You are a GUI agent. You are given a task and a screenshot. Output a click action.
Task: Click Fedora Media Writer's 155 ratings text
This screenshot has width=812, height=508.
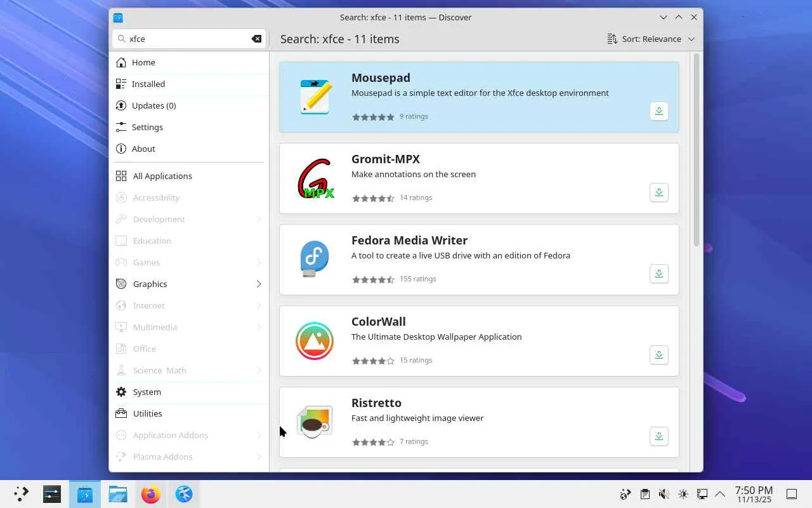417,279
